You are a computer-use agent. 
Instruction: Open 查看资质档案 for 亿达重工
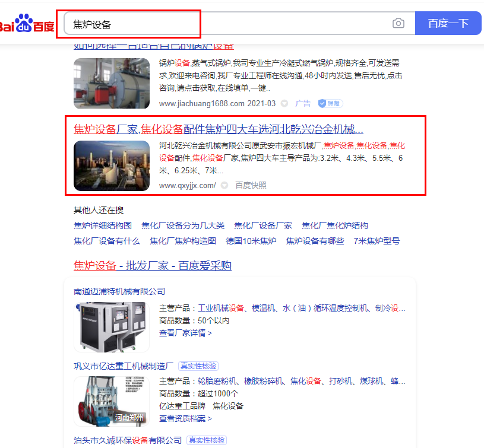pos(185,418)
